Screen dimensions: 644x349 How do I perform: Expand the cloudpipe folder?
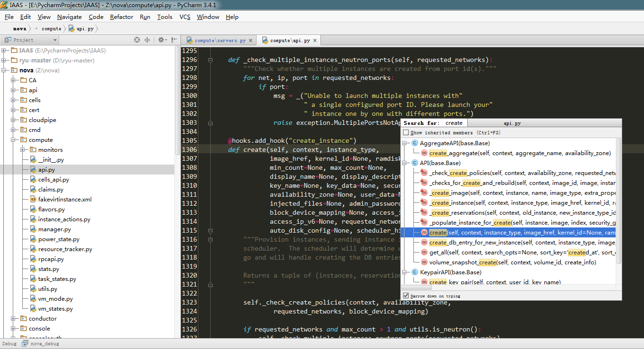pyautogui.click(x=14, y=120)
